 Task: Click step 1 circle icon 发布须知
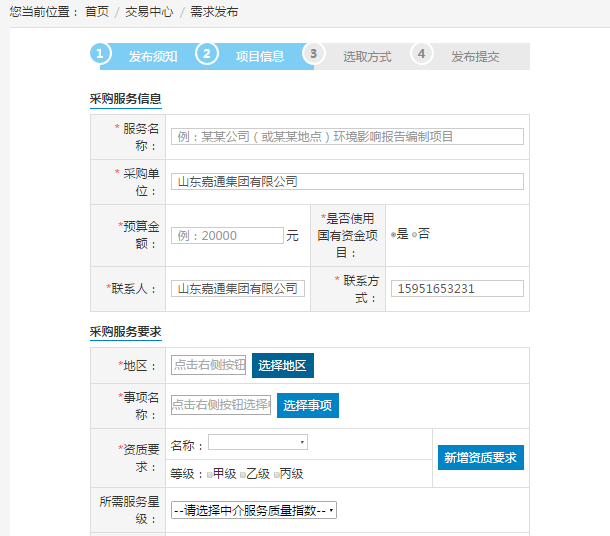click(x=100, y=54)
